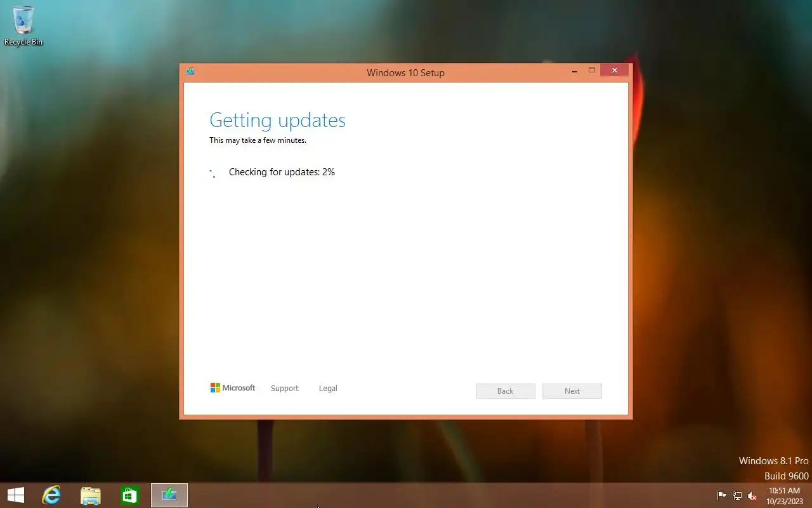The image size is (812, 508).
Task: Open the network status tray icon
Action: point(737,496)
